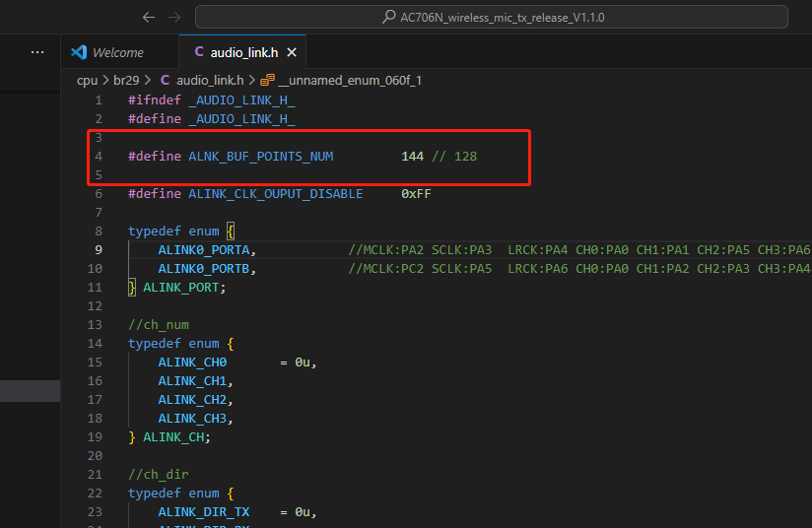812x528 pixels.
Task: Open the sidebar ellipsis menu
Action: click(37, 52)
